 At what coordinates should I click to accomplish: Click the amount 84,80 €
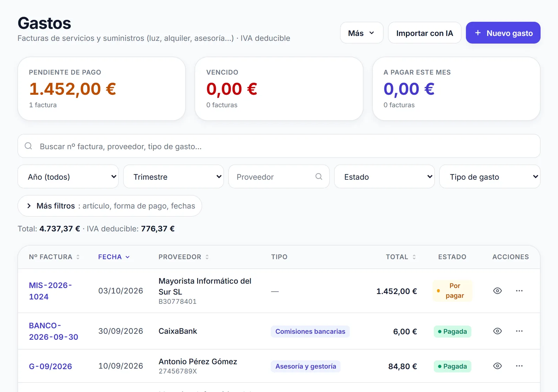(402, 366)
